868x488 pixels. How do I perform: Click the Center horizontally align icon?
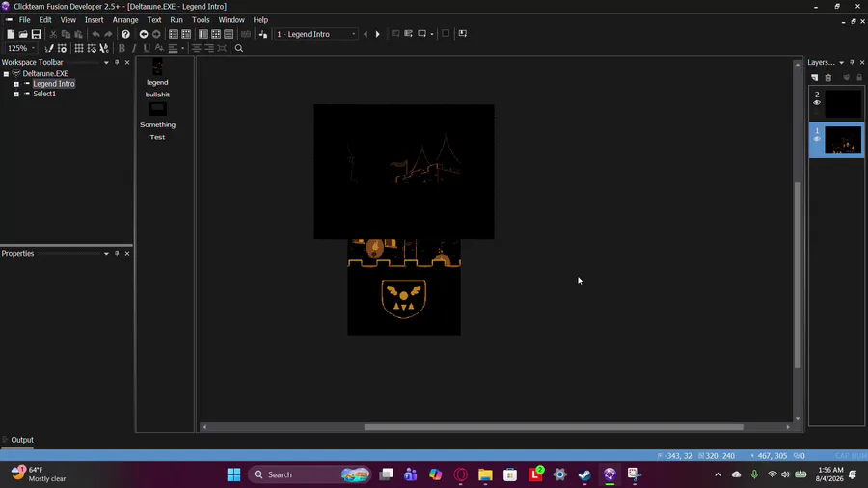click(197, 48)
